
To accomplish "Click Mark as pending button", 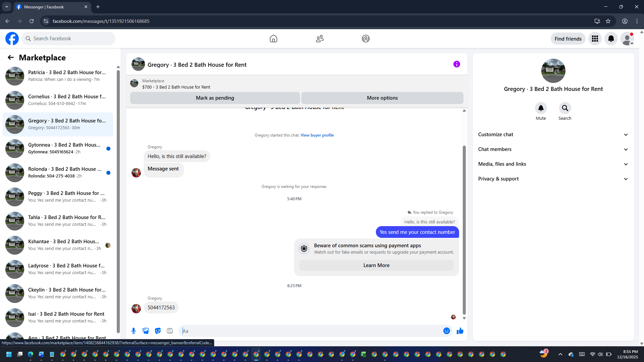I will click(x=215, y=98).
